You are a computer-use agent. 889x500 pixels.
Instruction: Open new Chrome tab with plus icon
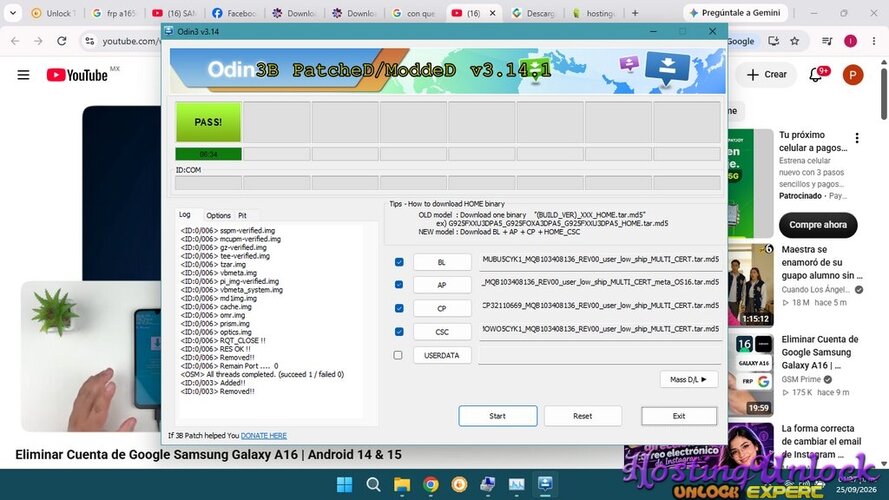coord(635,13)
